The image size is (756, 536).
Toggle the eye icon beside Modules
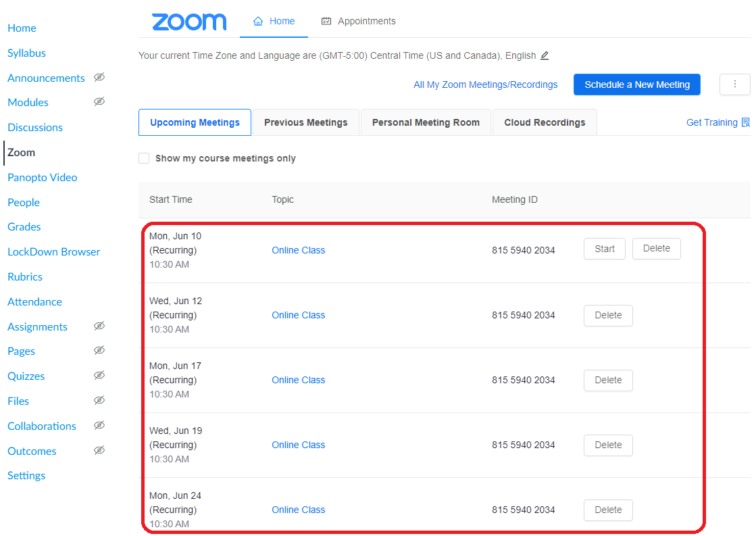click(x=99, y=102)
